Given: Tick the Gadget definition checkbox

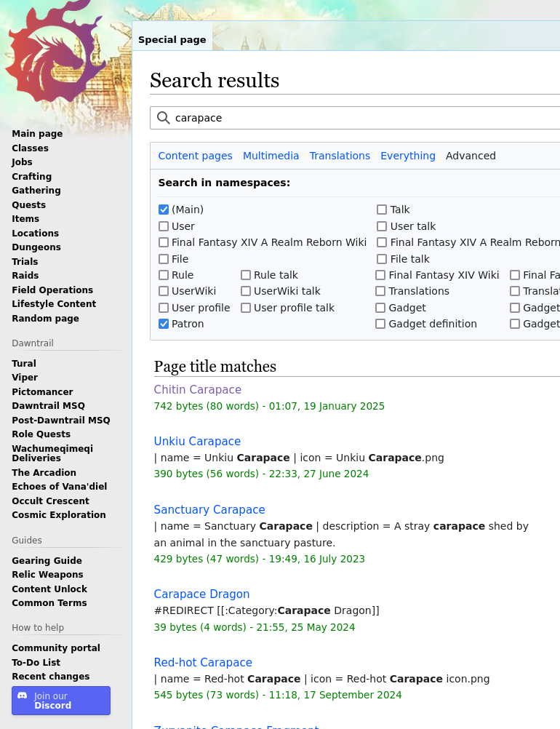Looking at the screenshot, I should pos(380,324).
